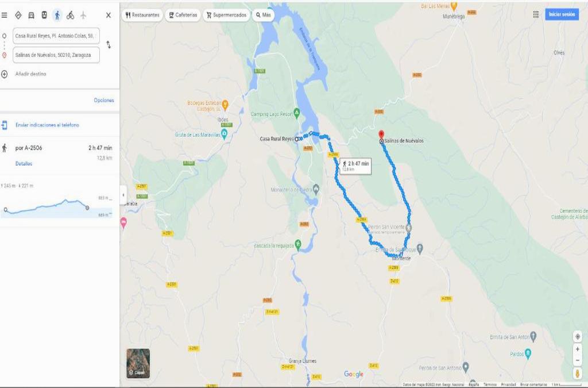This screenshot has height=388, width=588.
Task: Open Google apps grid icon
Action: 536,14
